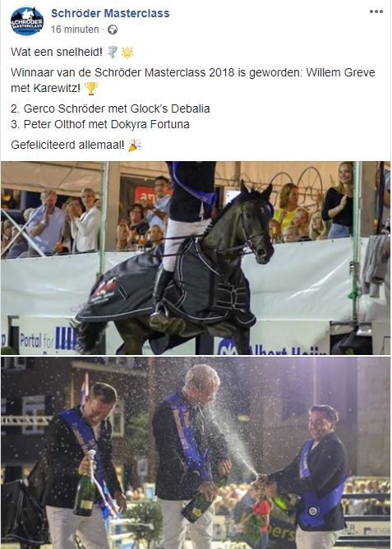Select the Winnaar van de Schröder Masterclass line
Screen dimensions: 392x549
pyautogui.click(x=193, y=72)
